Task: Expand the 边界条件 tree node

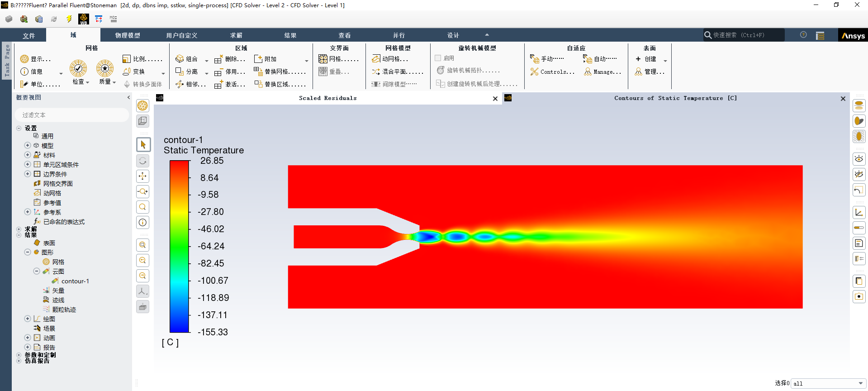Action: point(28,174)
